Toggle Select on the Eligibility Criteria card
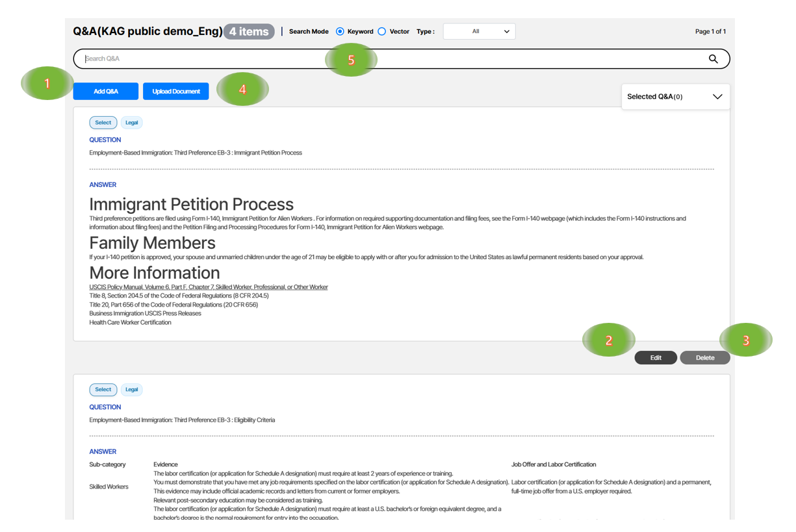Image resolution: width=796 pixels, height=532 pixels. tap(103, 390)
